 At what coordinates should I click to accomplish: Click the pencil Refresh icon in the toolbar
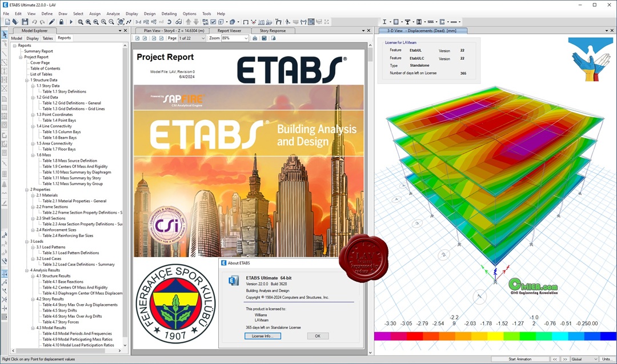pos(52,22)
